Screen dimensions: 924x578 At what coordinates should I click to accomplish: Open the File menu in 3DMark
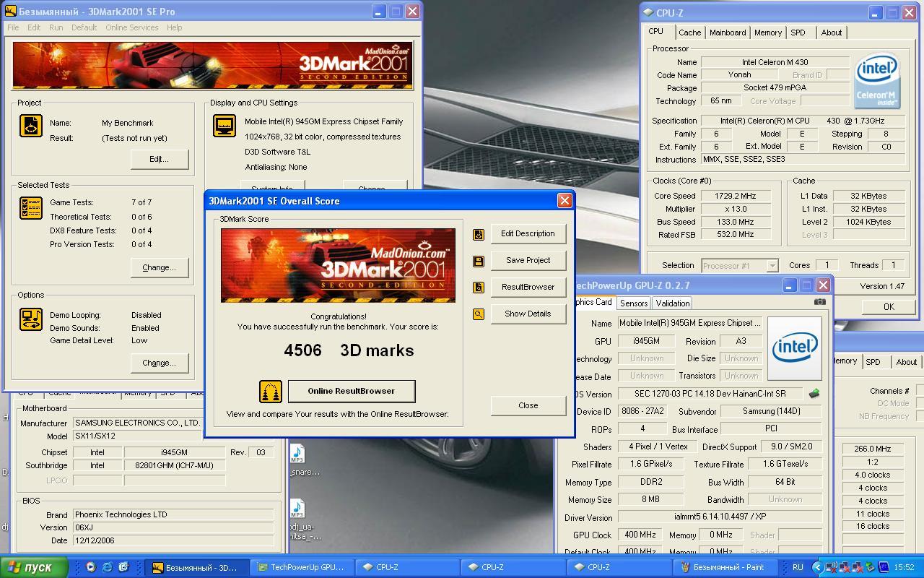tap(13, 27)
